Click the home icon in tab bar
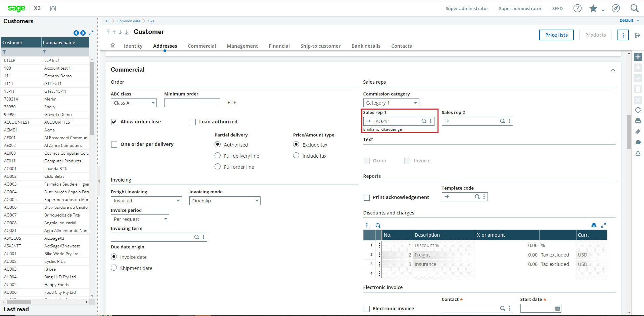 pos(113,45)
